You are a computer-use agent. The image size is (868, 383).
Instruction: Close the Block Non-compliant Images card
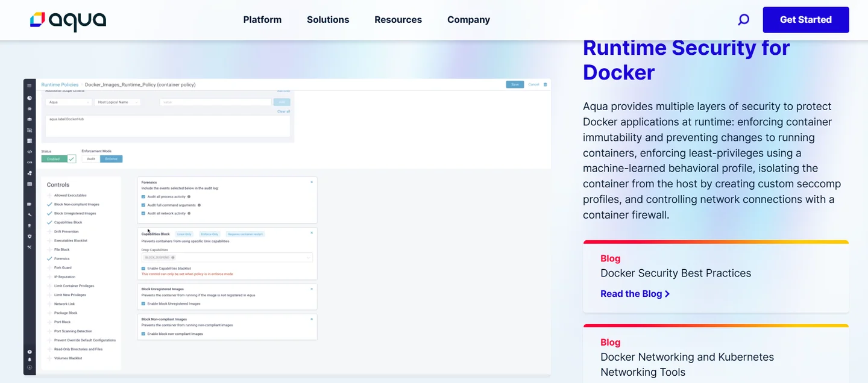click(x=312, y=319)
